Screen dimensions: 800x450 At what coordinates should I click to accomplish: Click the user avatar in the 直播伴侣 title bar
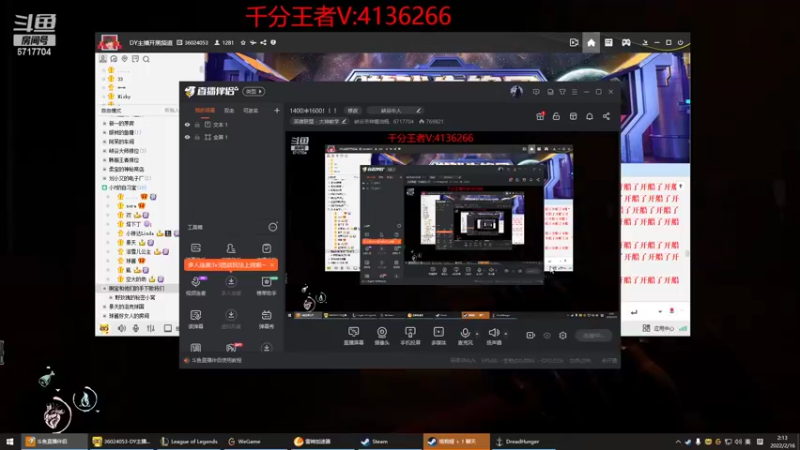point(516,91)
